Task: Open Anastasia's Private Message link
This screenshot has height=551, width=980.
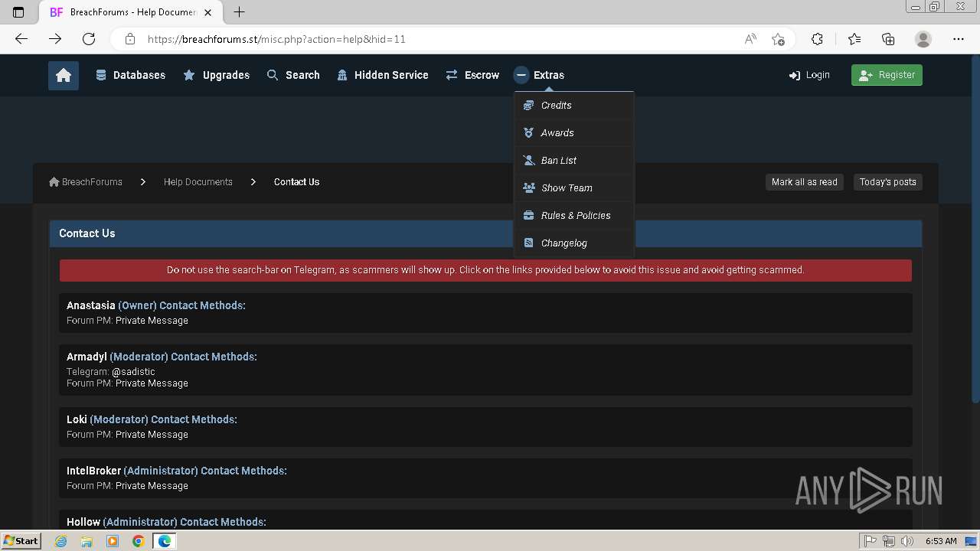Action: coord(152,321)
